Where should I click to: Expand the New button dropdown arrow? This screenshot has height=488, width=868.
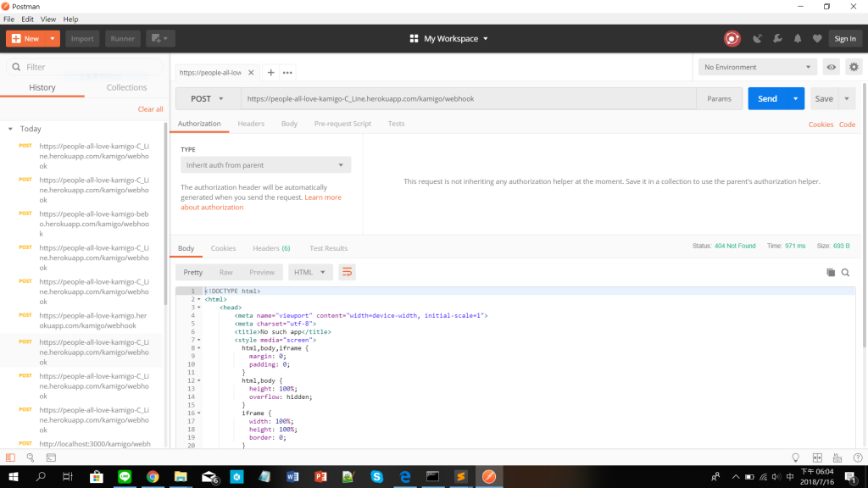click(52, 39)
